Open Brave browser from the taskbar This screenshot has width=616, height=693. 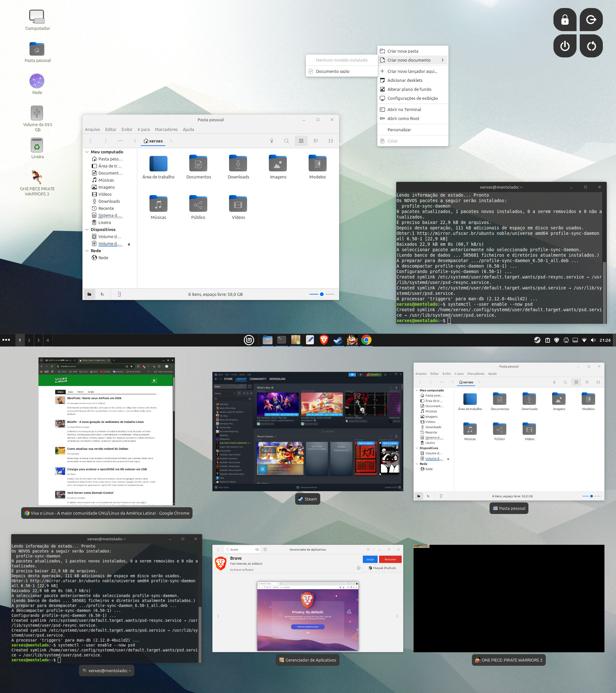click(324, 340)
